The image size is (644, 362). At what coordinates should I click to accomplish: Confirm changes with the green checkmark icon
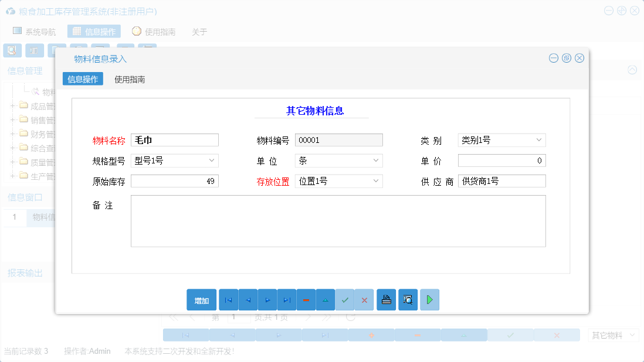click(x=344, y=299)
